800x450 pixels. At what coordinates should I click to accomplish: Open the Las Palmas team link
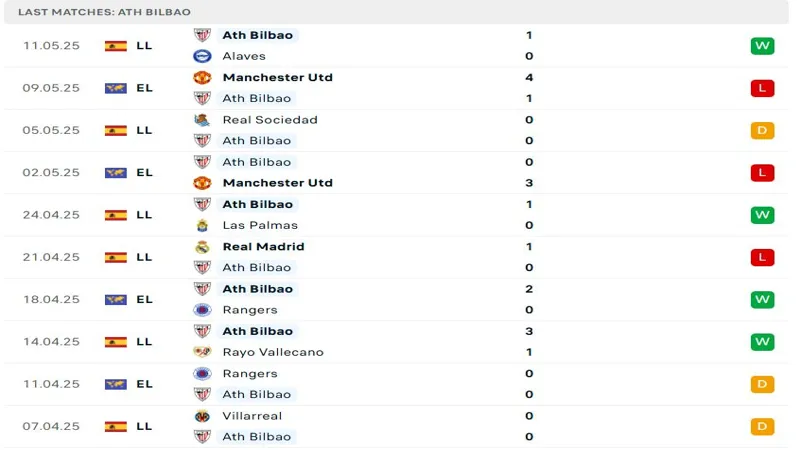(260, 225)
